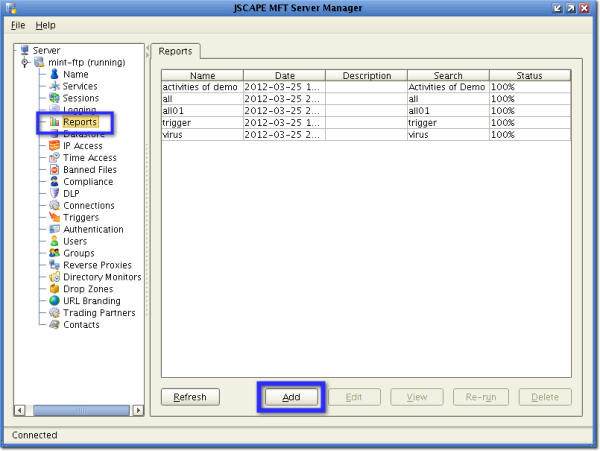Click the Banned Files stop icon
The width and height of the screenshot is (600, 451).
[x=54, y=169]
